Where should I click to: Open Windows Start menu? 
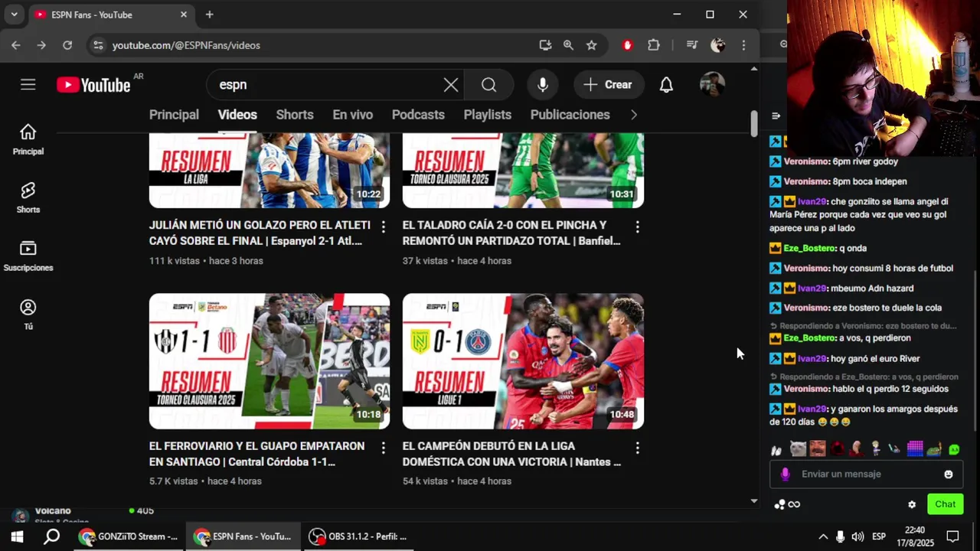click(17, 536)
